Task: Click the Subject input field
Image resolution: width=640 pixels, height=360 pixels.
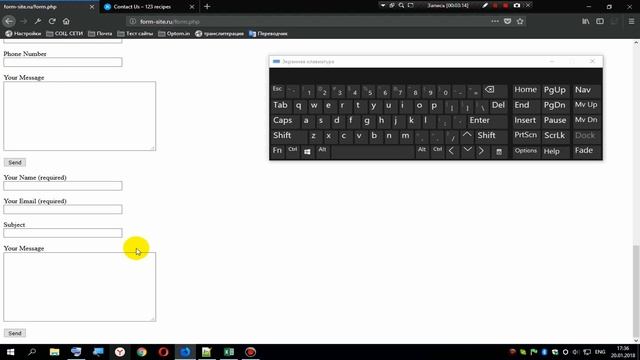Action: coord(62,233)
